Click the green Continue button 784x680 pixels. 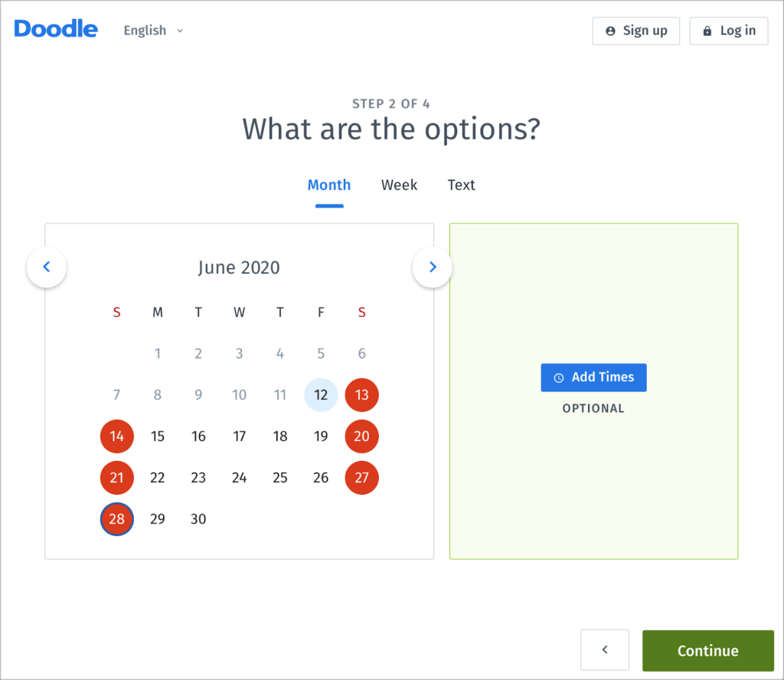click(707, 650)
